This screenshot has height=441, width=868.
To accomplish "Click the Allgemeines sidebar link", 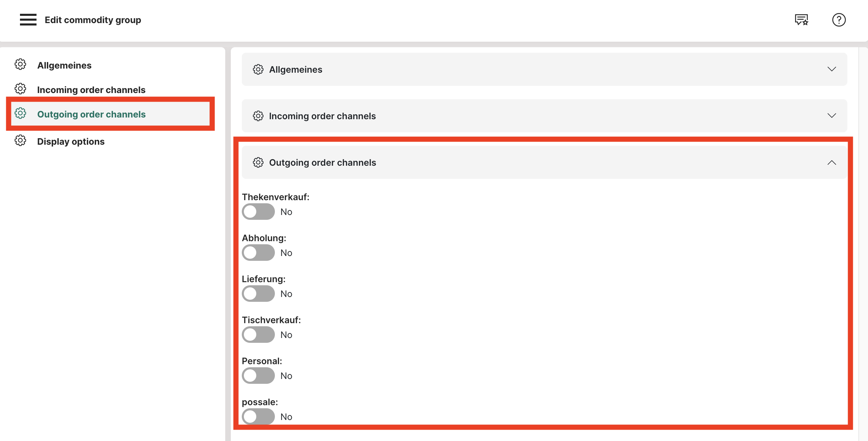I will pos(64,65).
